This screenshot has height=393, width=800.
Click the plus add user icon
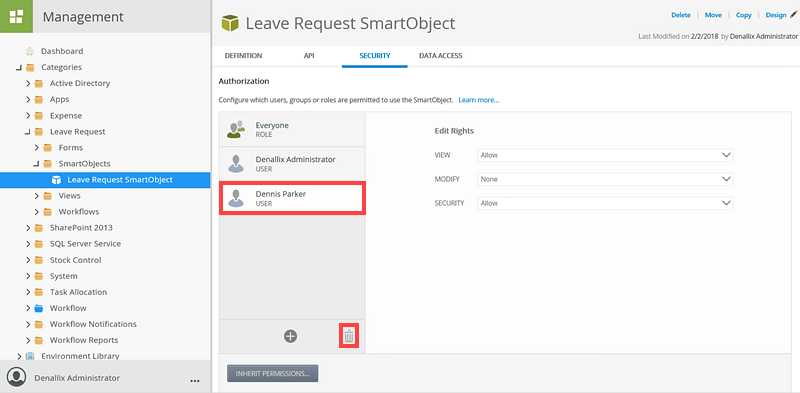pyautogui.click(x=290, y=336)
